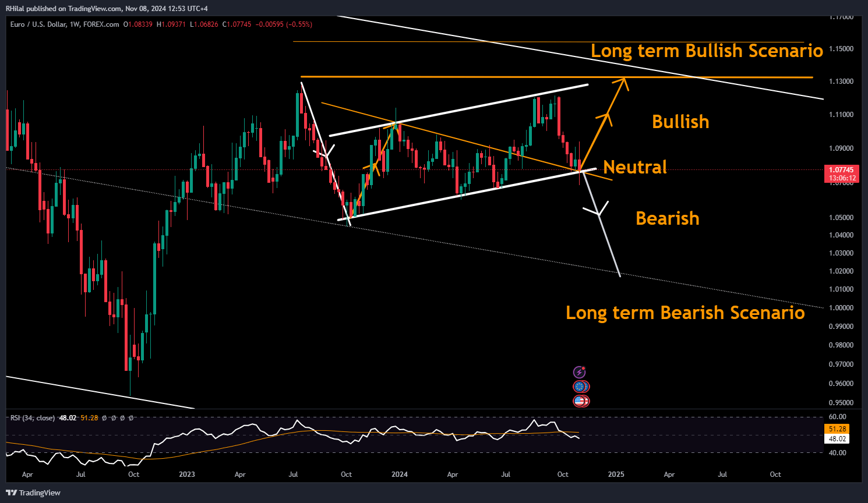Image resolution: width=868 pixels, height=503 pixels.
Task: Click the 1.04000 price scale label
Action: (841, 235)
